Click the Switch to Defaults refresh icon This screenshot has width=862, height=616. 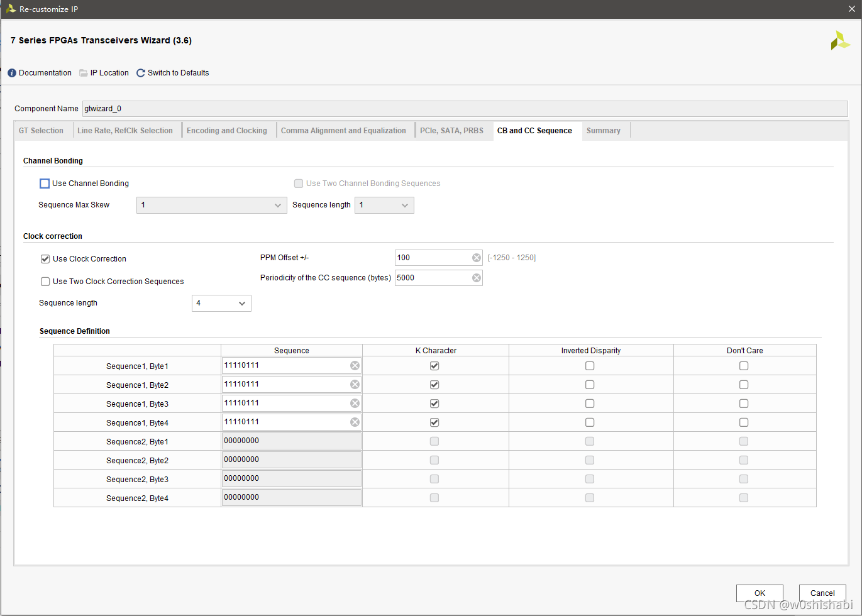pyautogui.click(x=141, y=73)
